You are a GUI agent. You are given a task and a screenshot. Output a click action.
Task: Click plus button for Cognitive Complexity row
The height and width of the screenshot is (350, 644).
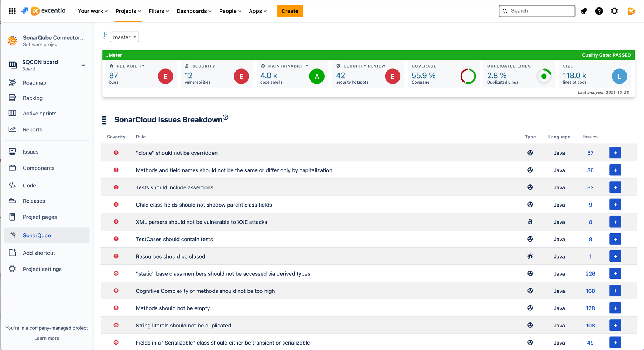(x=615, y=291)
